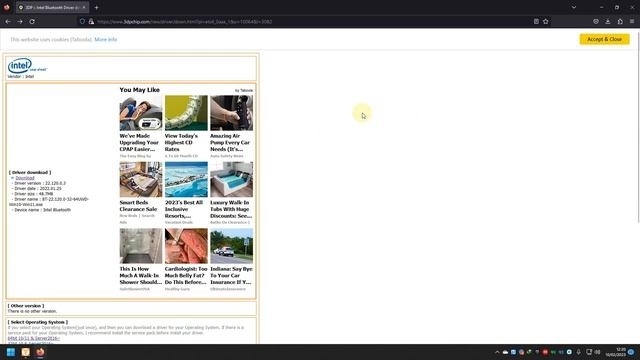Open Pocket save icon in toolbar

click(x=596, y=22)
